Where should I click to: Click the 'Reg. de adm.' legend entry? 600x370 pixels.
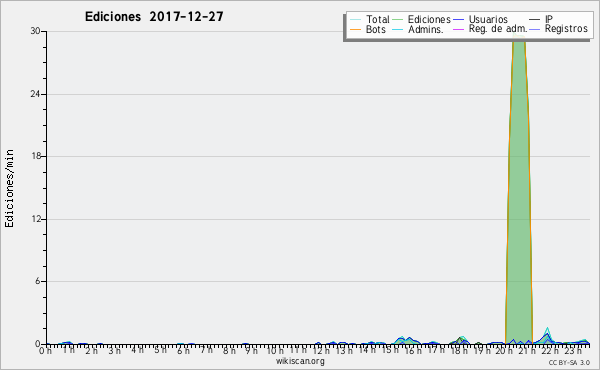[x=490, y=29]
